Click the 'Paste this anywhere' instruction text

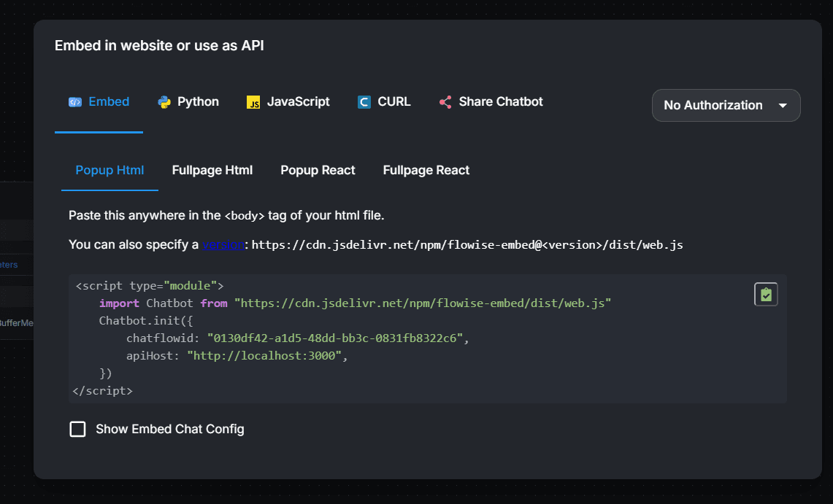click(x=226, y=215)
